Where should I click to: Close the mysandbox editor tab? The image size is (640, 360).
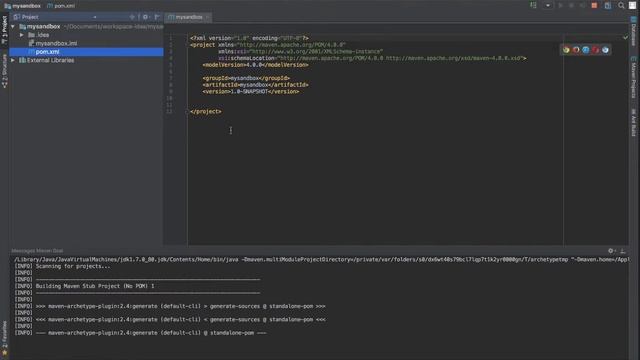[x=207, y=17]
